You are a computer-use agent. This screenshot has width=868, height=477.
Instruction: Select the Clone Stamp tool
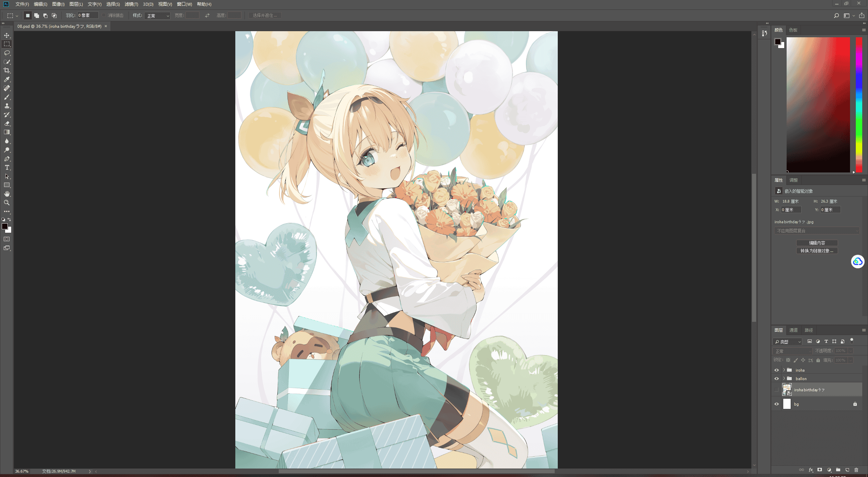point(7,106)
